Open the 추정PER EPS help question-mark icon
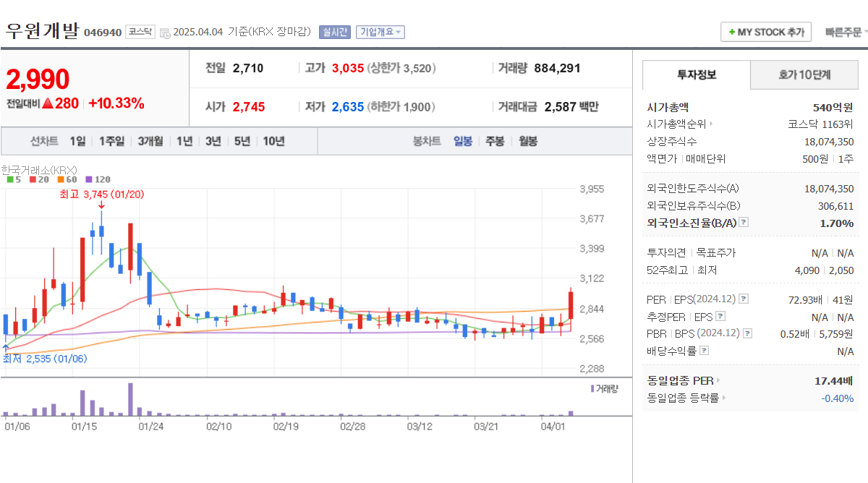 (720, 316)
